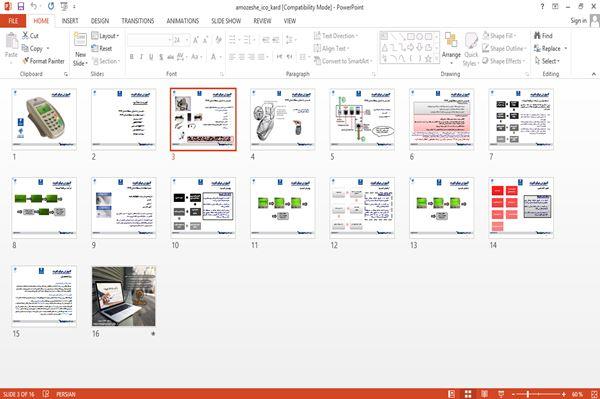Viewport: 600px width, 399px height.
Task: Increase list indent level
Action: click(276, 40)
